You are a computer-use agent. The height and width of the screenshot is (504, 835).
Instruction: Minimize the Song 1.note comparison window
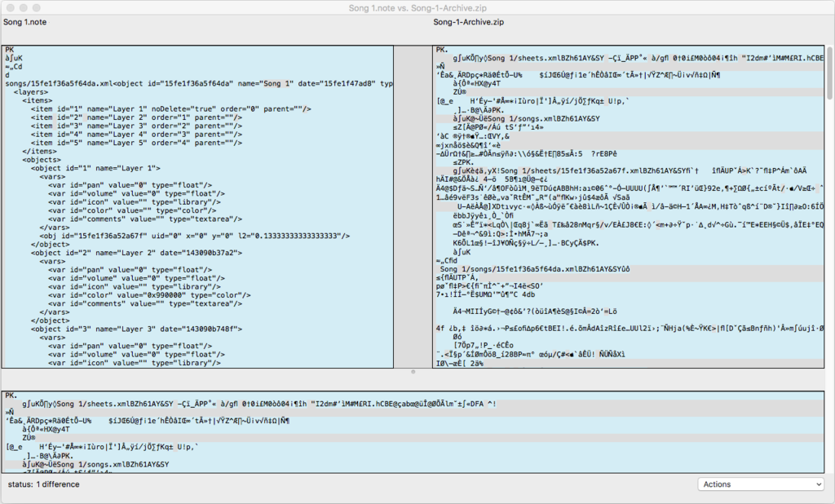24,7
